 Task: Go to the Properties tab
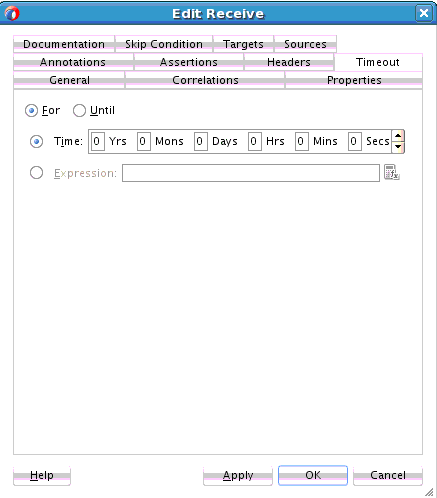354,80
